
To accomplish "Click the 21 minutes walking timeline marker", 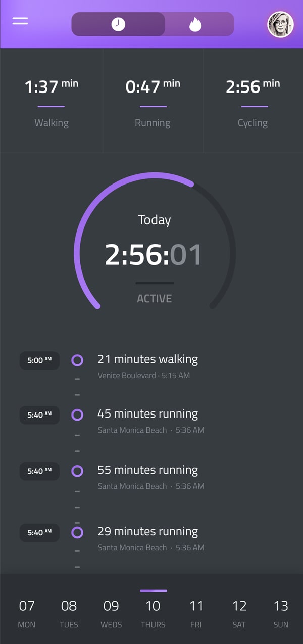I will [x=77, y=360].
